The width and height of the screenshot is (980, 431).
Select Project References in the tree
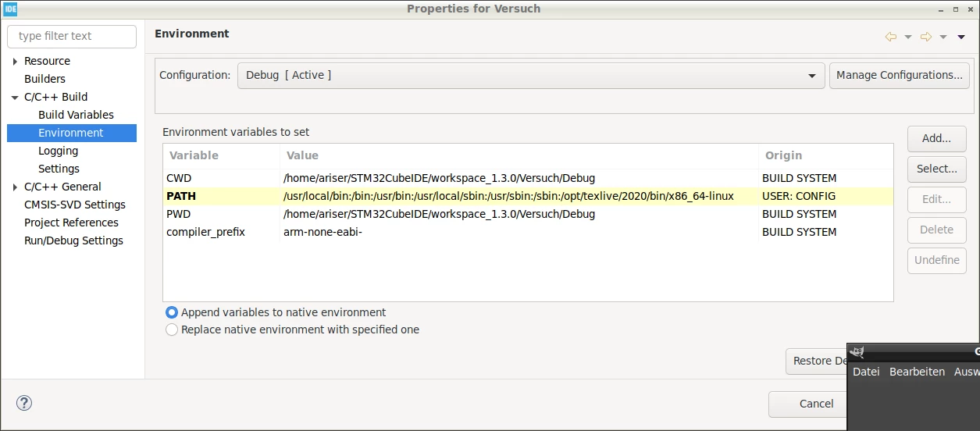(71, 223)
